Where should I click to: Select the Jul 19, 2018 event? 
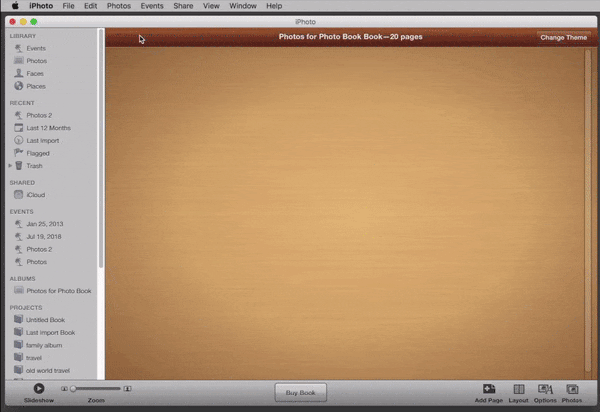[43, 236]
